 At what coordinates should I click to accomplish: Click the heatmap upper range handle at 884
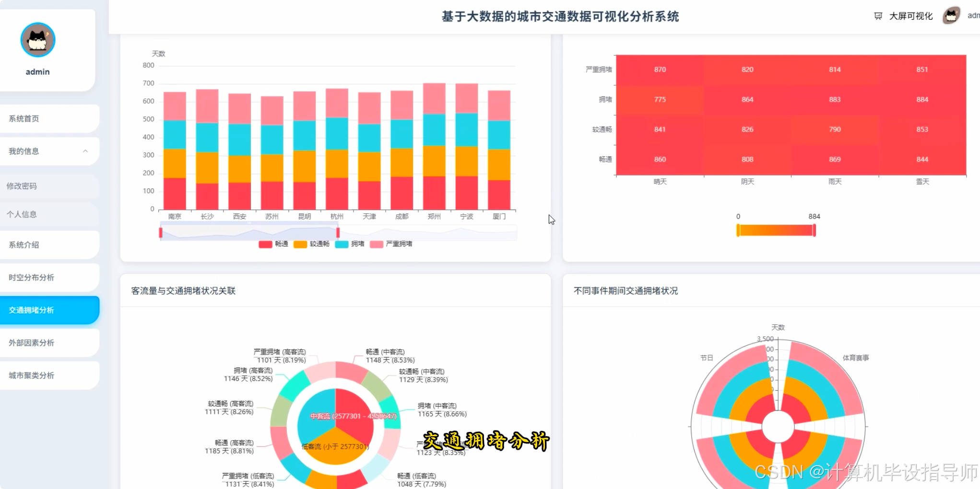pos(814,231)
